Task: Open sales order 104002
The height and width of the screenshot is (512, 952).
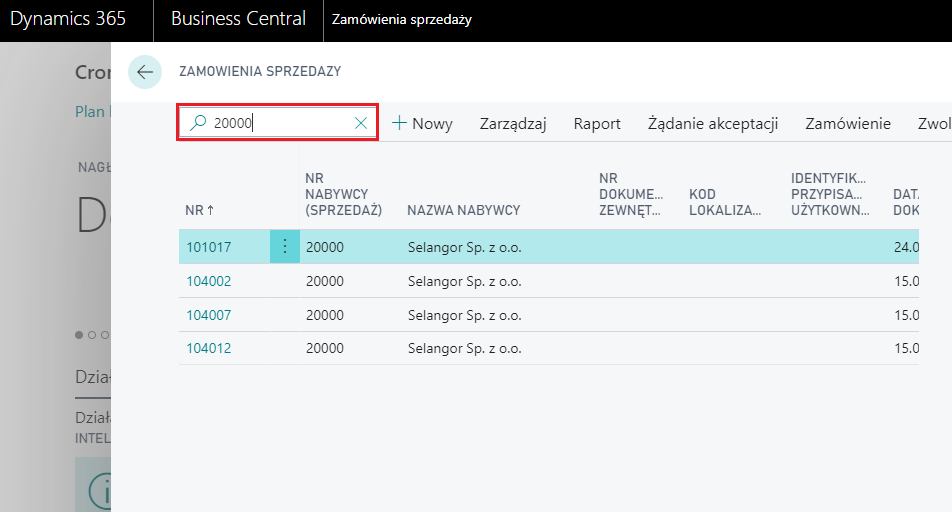Action: pyautogui.click(x=208, y=281)
